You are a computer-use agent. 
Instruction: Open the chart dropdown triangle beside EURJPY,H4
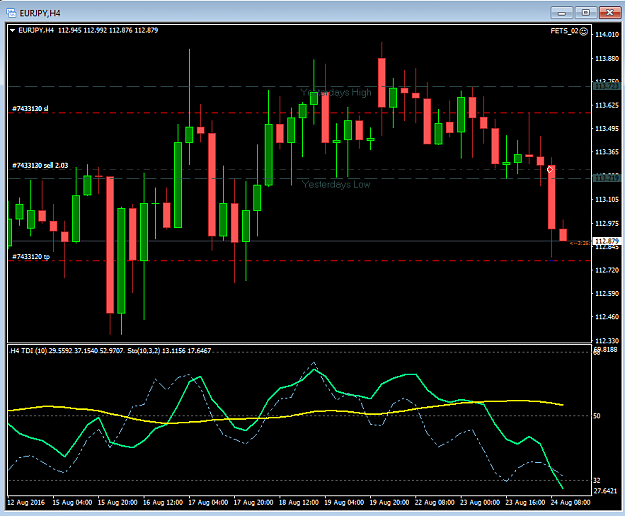12,30
